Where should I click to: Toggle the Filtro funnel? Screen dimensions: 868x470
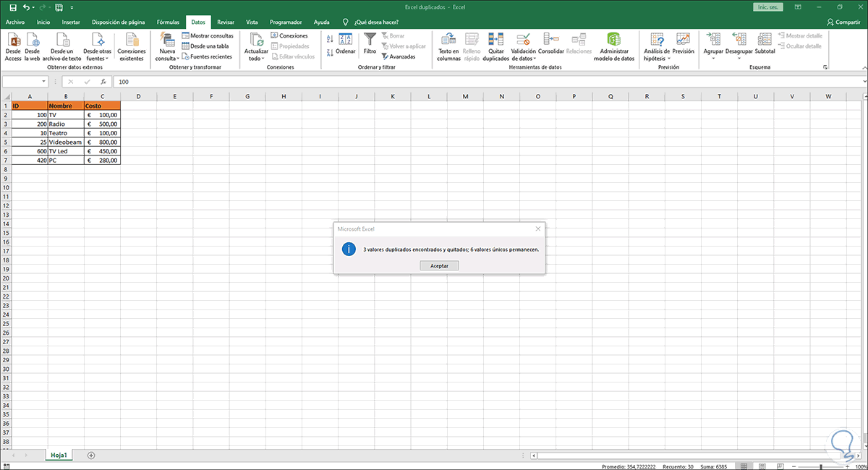(370, 45)
